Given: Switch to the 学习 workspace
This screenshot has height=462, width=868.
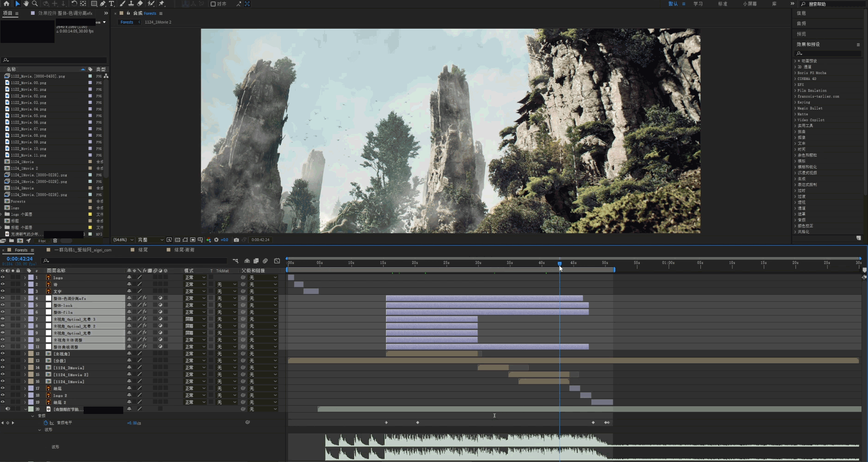Looking at the screenshot, I should pos(698,4).
